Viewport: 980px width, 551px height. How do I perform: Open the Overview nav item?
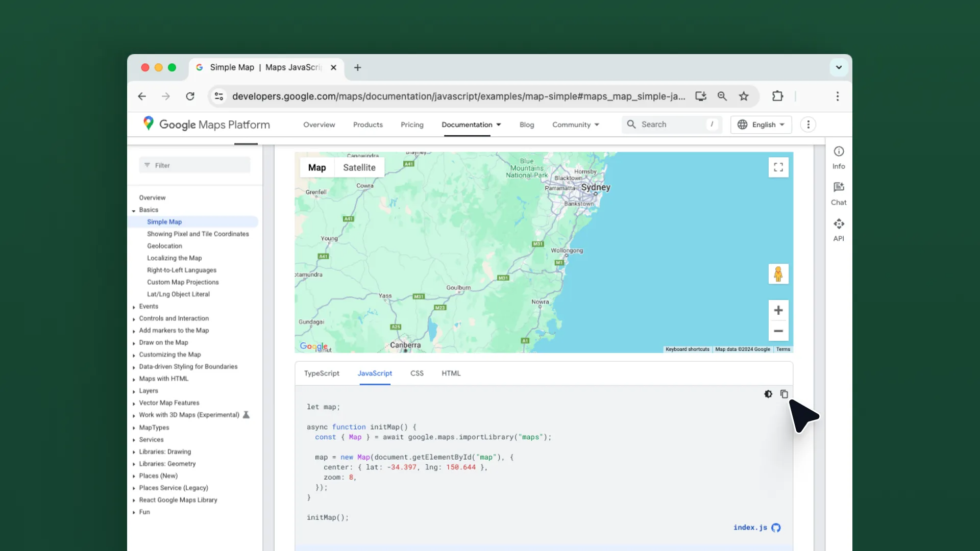[x=319, y=124]
